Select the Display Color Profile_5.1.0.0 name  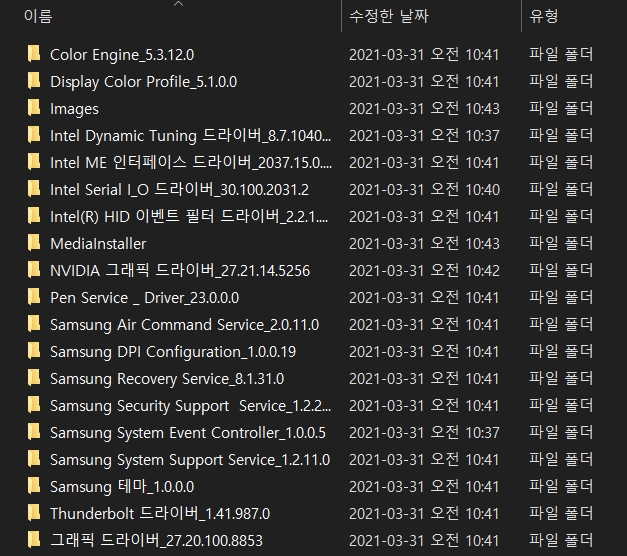(x=144, y=82)
